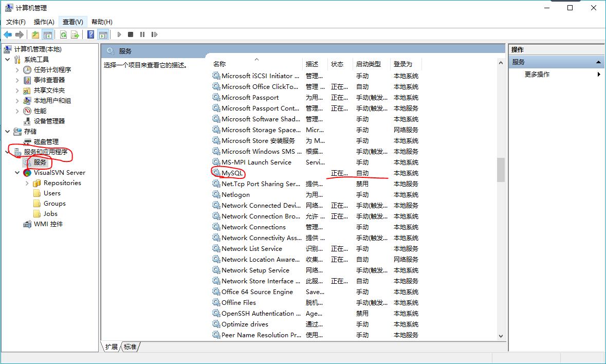606x364 pixels.
Task: Open 操作(A) menu
Action: 44,22
